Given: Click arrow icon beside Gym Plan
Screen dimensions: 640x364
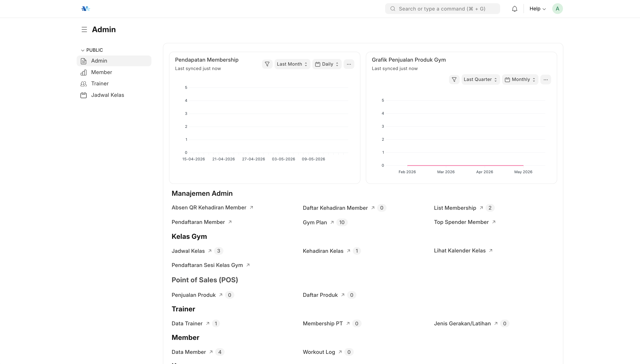Looking at the screenshot, I should click(x=332, y=222).
